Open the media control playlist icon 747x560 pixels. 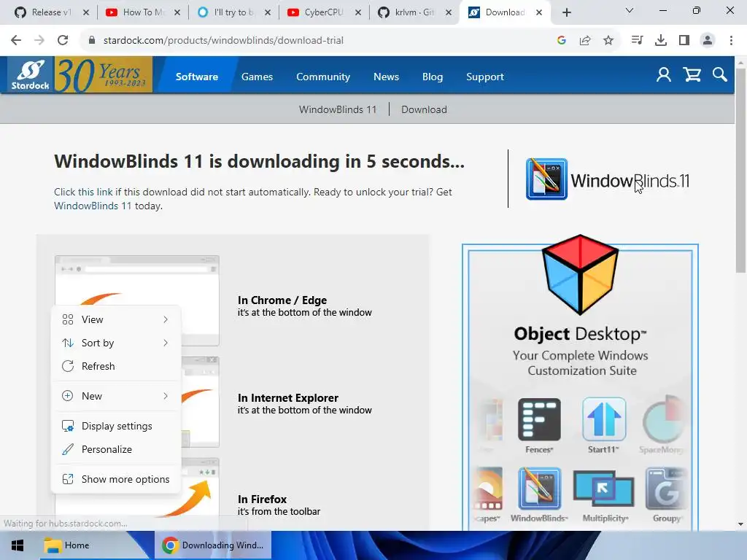[637, 41]
